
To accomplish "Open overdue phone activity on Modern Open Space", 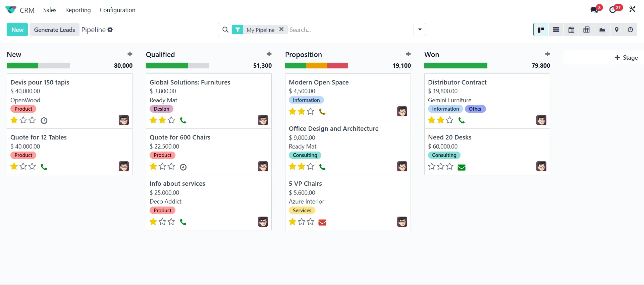I will pos(322,112).
